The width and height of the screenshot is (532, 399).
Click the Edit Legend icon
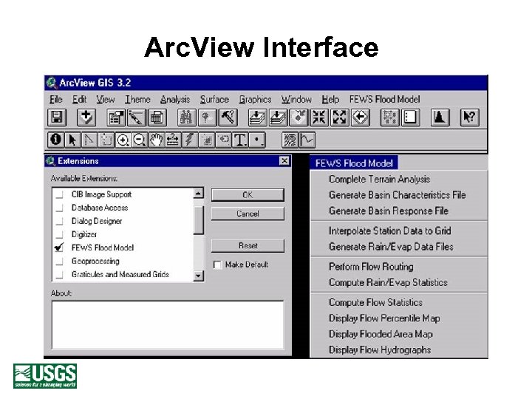(137, 117)
